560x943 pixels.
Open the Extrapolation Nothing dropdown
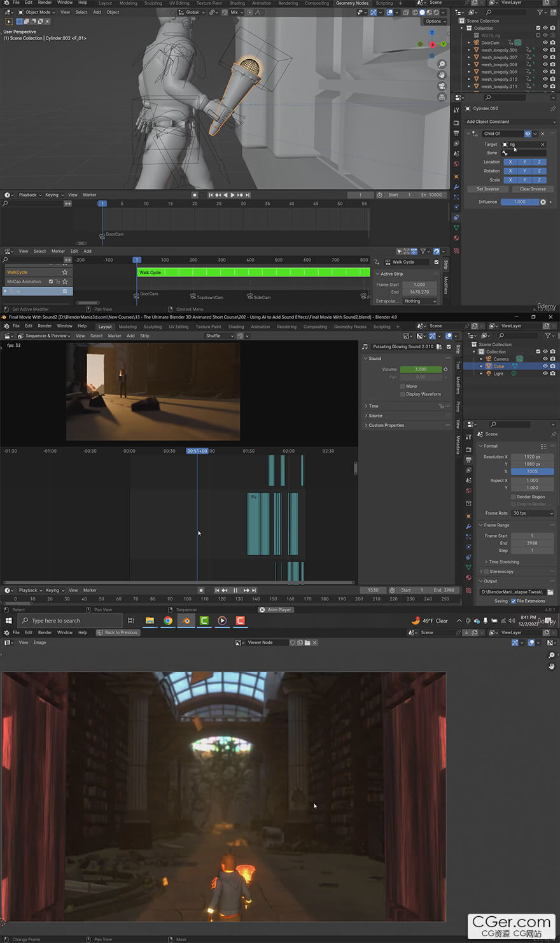pos(420,301)
